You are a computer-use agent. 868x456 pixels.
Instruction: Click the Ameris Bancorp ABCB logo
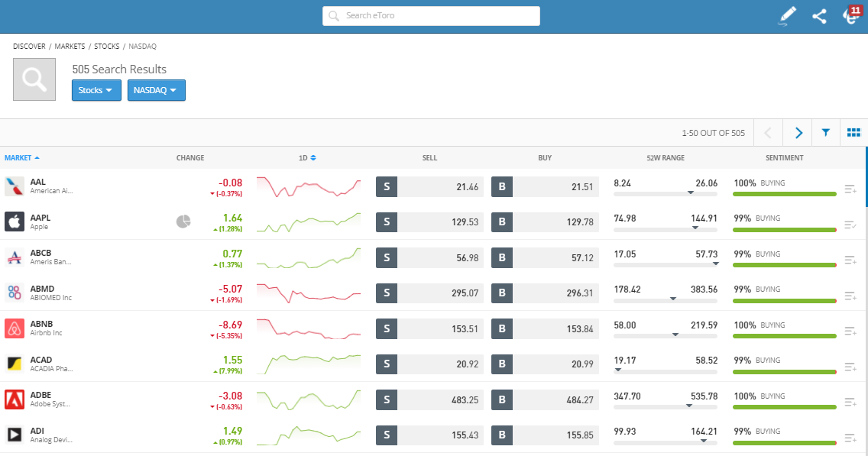(x=15, y=257)
